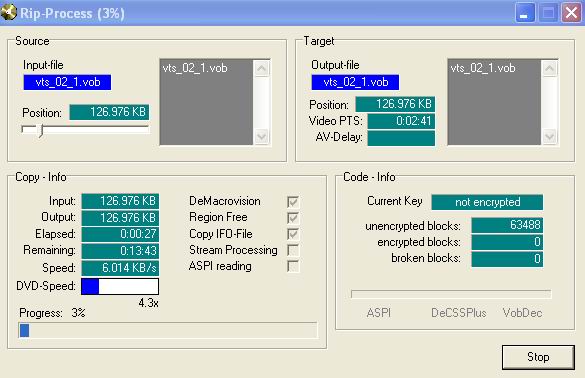Screen dimensions: 585x378
Task: Click the Video PTS 0:02:41 value
Action: pos(401,121)
